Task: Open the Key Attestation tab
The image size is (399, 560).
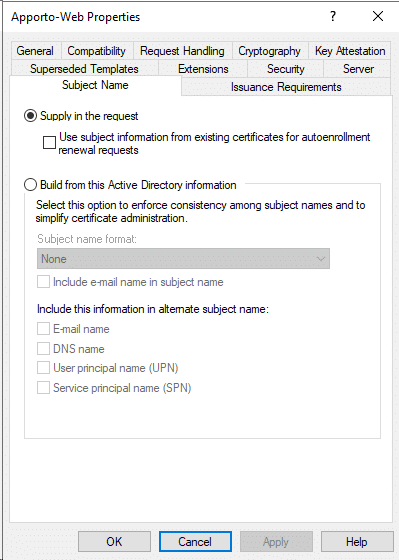Action: click(350, 51)
